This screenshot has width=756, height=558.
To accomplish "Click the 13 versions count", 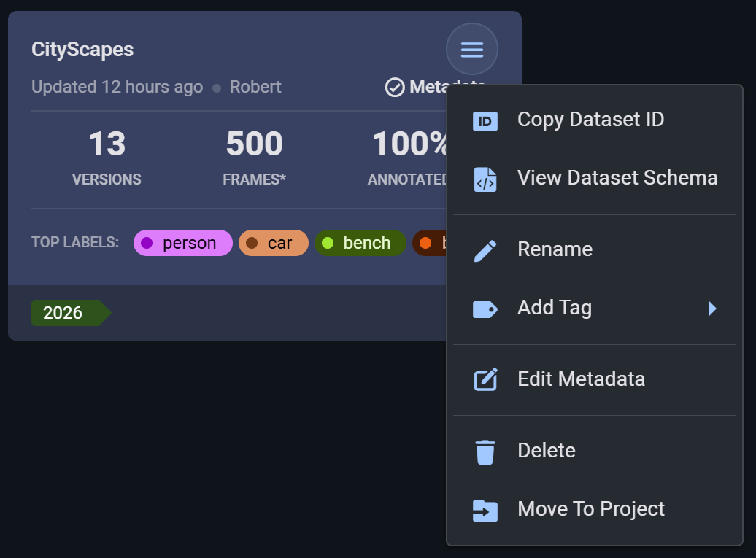I will coord(107,144).
